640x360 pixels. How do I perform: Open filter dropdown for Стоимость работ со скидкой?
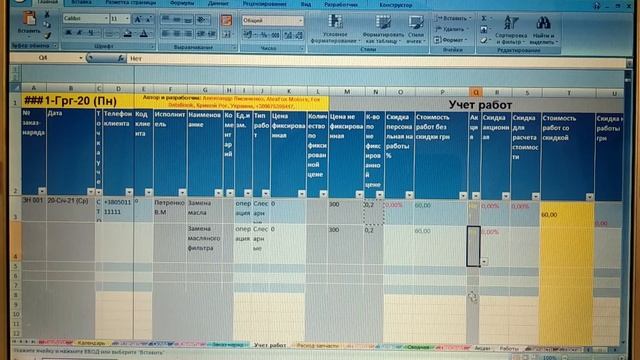coord(590,197)
